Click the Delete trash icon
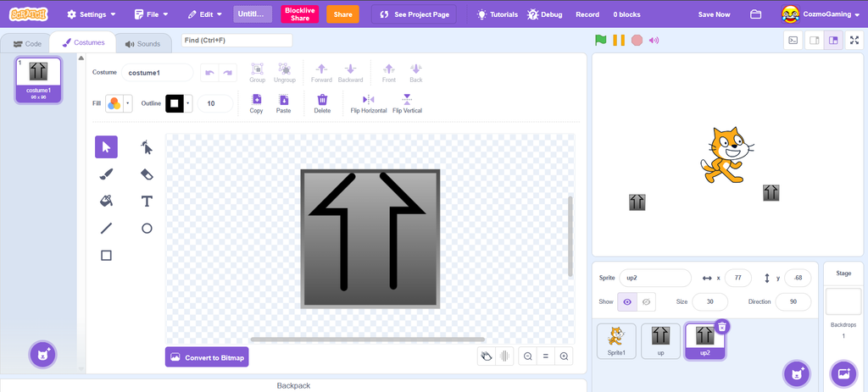This screenshot has height=392, width=868. point(322,100)
